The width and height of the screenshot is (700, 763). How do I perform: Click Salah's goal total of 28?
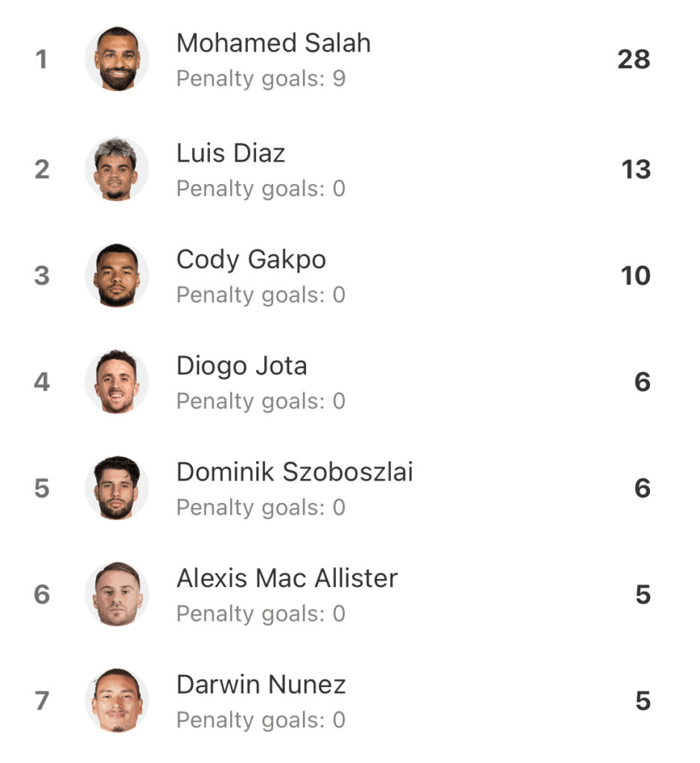point(634,60)
